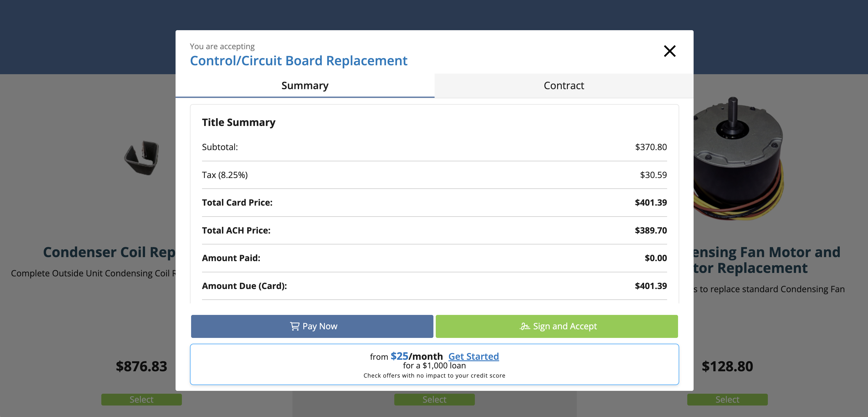Click the Condenser Coil price $876.83
This screenshot has width=868, height=417.
(x=142, y=366)
